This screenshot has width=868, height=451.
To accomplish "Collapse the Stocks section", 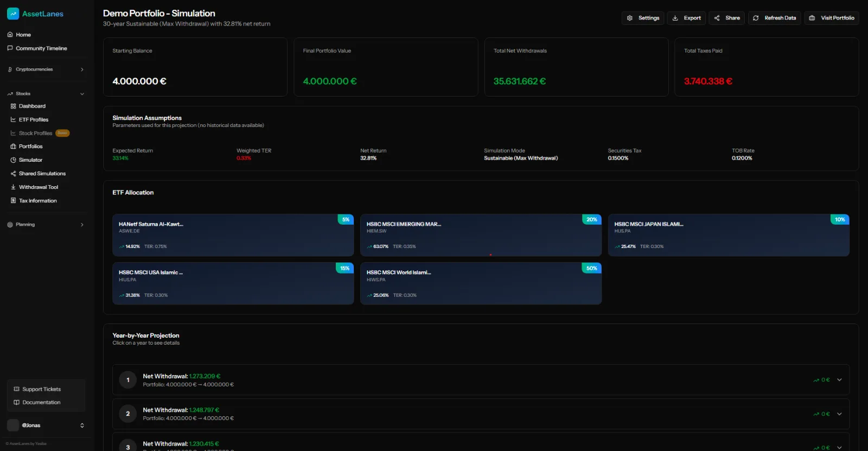I will click(x=46, y=94).
